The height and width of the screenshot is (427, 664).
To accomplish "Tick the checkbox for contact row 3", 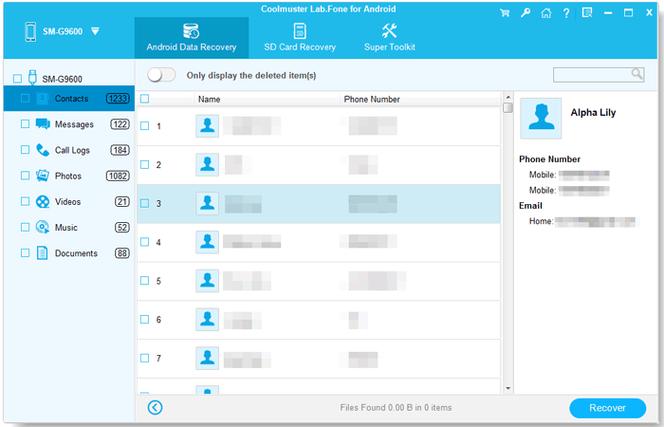I will 145,203.
